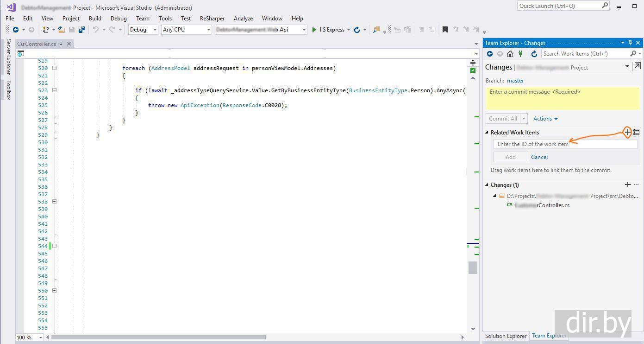Viewport: 644px width, 344px height.
Task: Toggle auto-hide pin on Team Explorer
Action: click(630, 43)
